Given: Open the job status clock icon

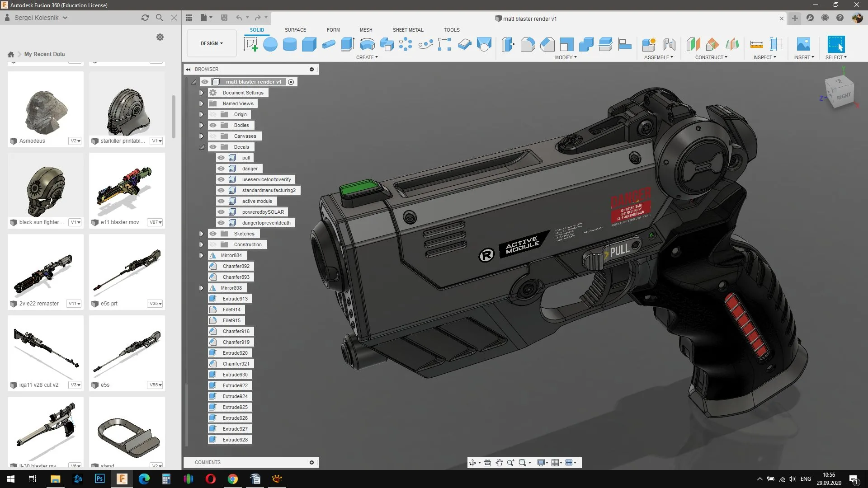Looking at the screenshot, I should pos(825,18).
